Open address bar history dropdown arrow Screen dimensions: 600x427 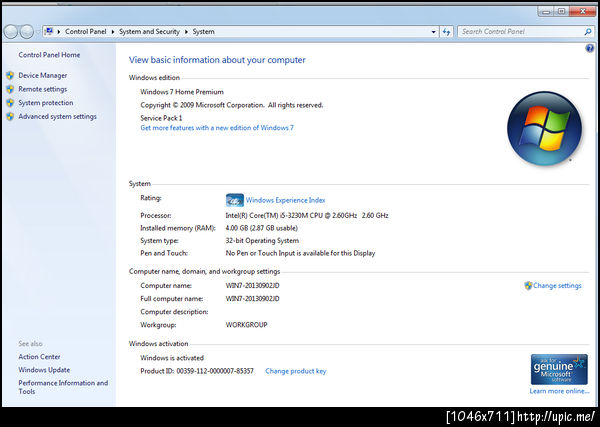pos(433,32)
